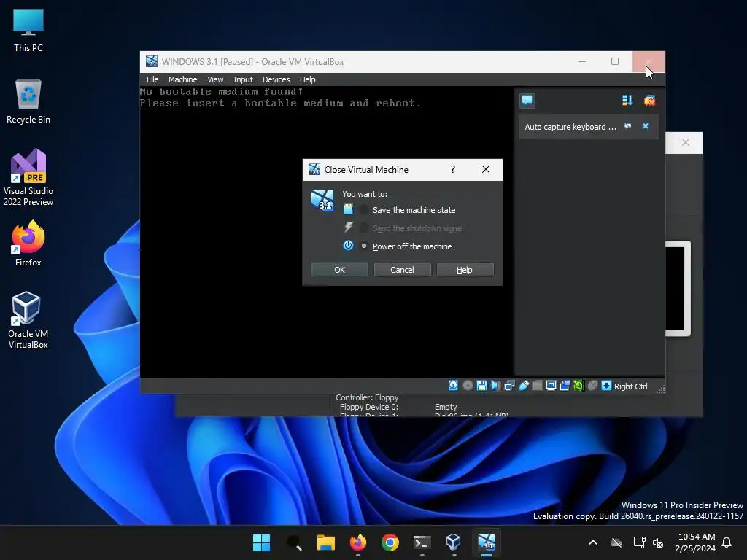The image size is (747, 560).
Task: Open Visual Studio 2022 Preview desktop shortcut
Action: tap(28, 177)
